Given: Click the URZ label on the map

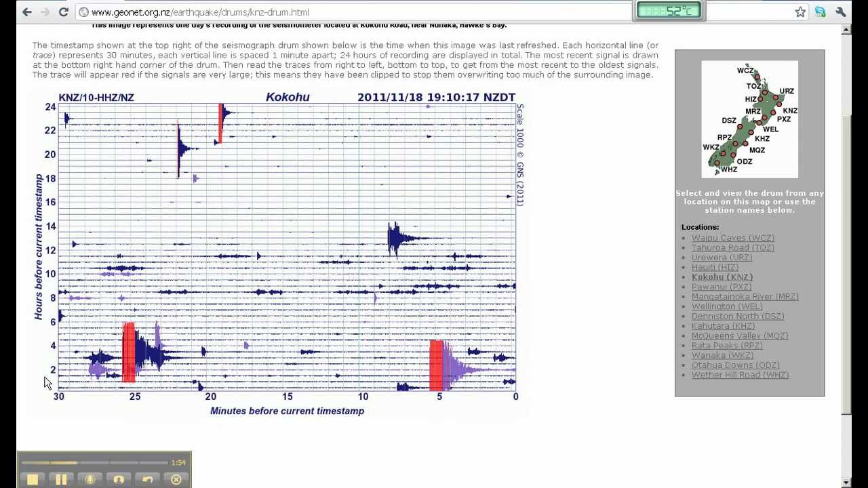Looking at the screenshot, I should 787,91.
